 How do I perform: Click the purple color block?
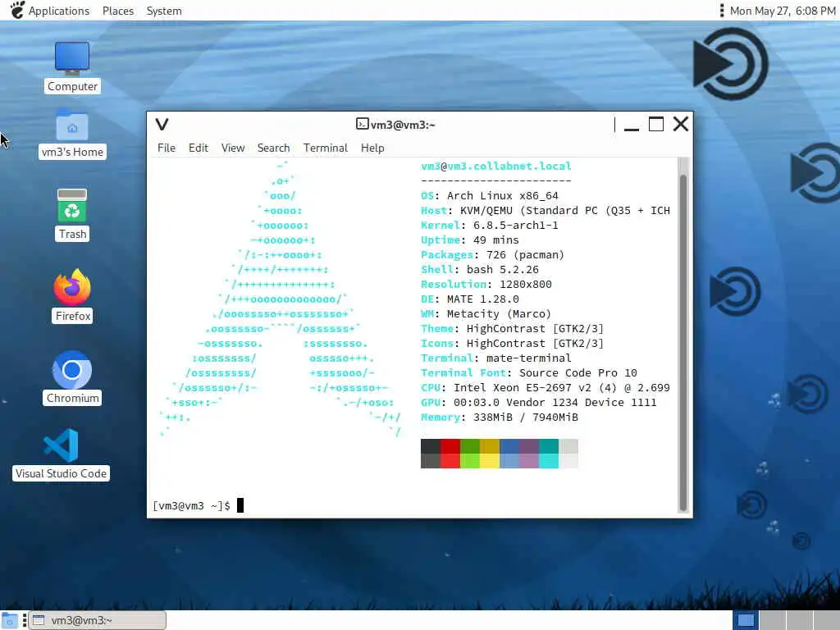coord(529,446)
